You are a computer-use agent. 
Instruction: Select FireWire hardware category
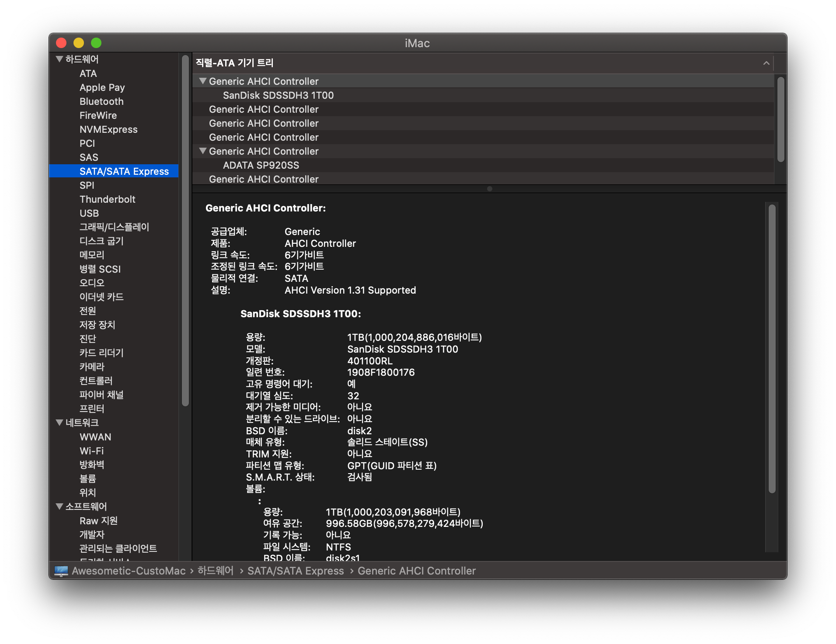[98, 115]
